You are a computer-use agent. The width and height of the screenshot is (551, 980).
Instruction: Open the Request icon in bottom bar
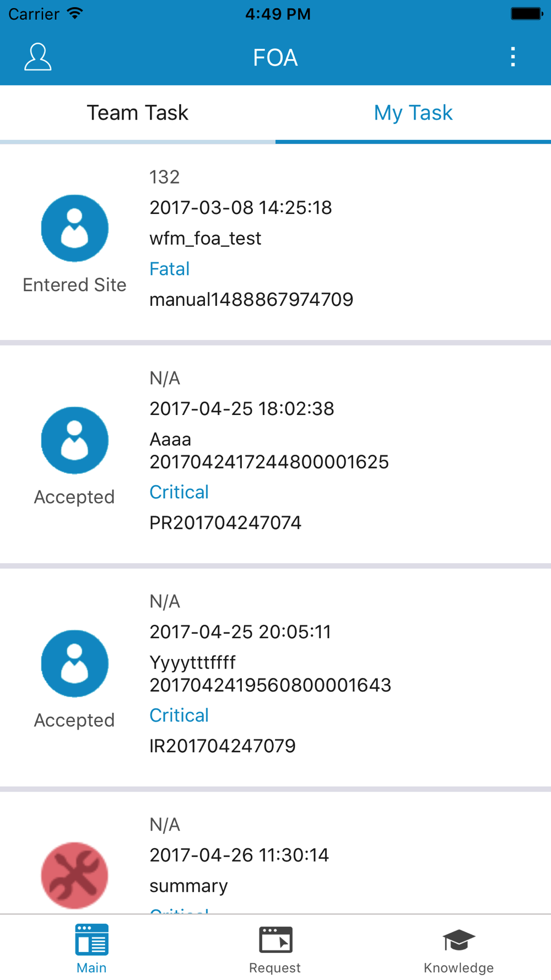pos(275,940)
